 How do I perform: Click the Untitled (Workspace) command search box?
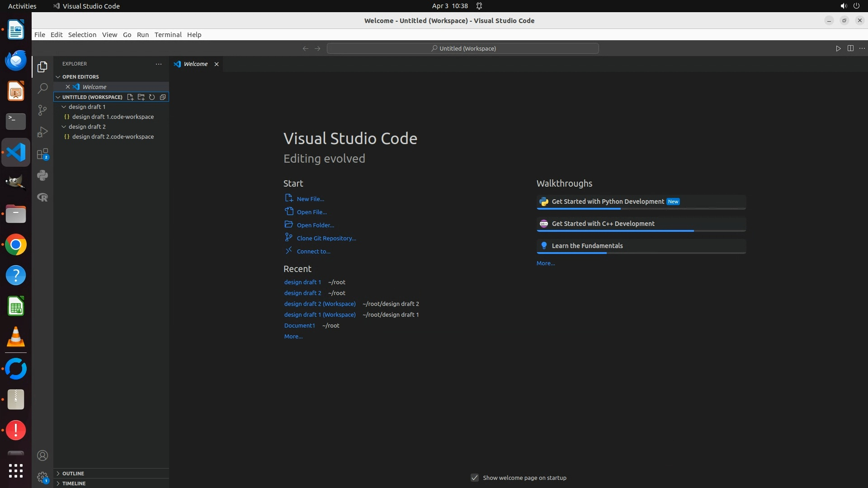462,48
